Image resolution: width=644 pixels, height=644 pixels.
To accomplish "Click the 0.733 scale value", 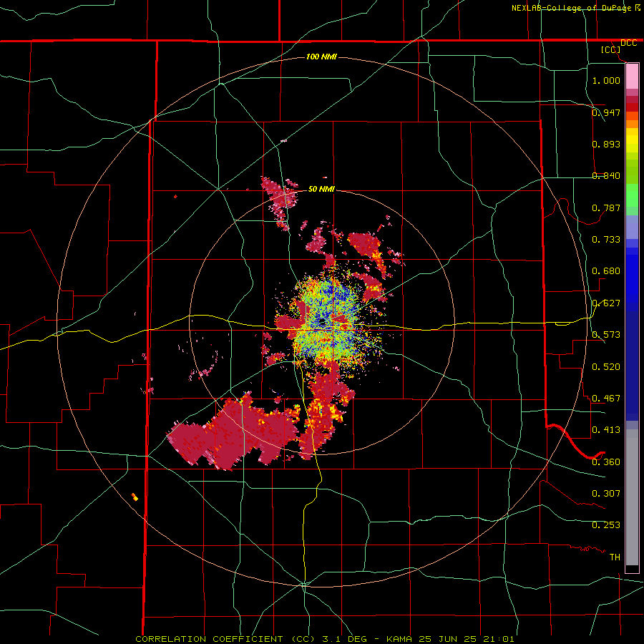I will click(x=606, y=240).
